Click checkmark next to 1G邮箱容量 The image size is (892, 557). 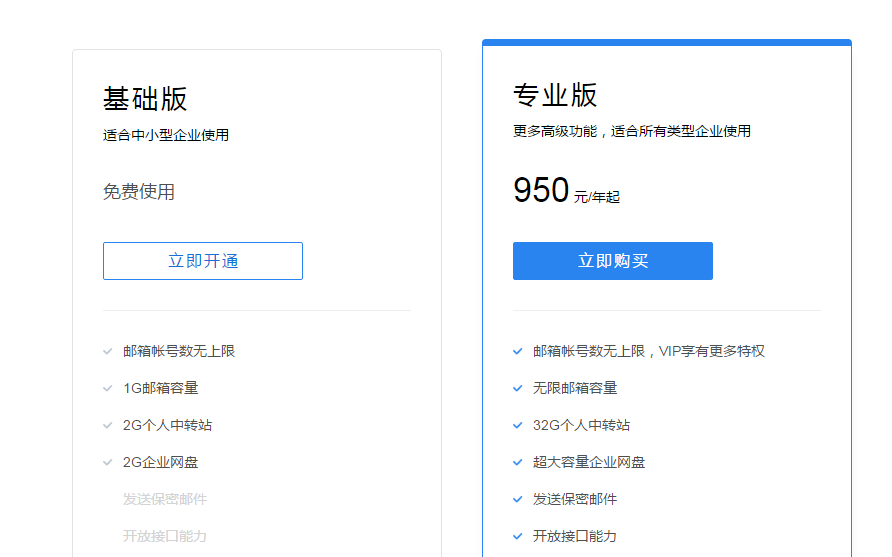click(108, 389)
